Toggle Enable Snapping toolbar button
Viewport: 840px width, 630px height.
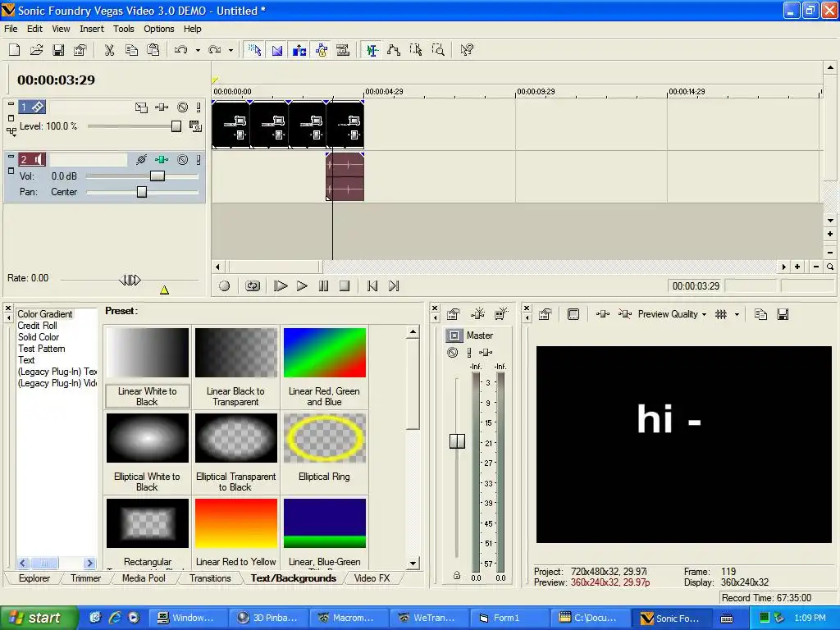pos(255,50)
